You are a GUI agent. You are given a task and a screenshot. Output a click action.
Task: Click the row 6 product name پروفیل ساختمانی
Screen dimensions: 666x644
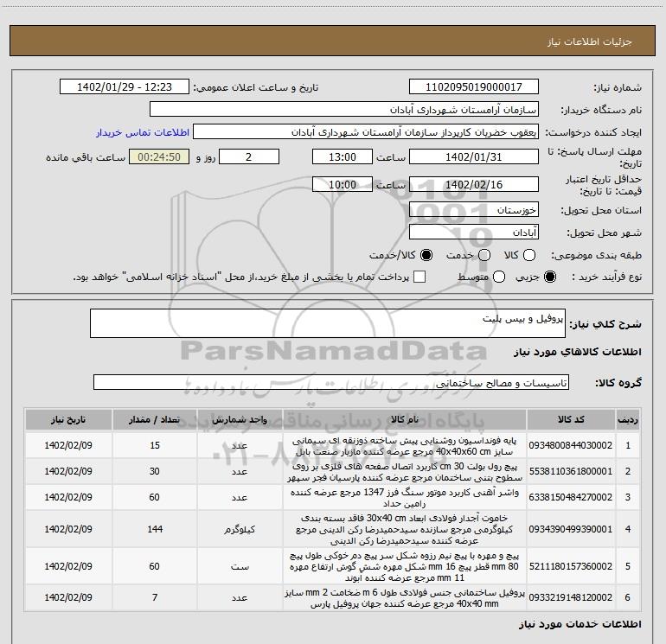[x=405, y=597]
